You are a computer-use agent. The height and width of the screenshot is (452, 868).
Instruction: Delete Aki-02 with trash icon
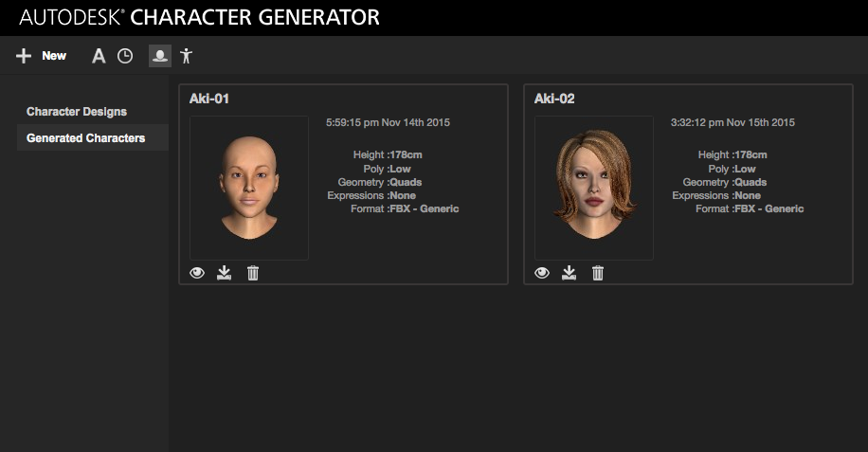pyautogui.click(x=598, y=273)
